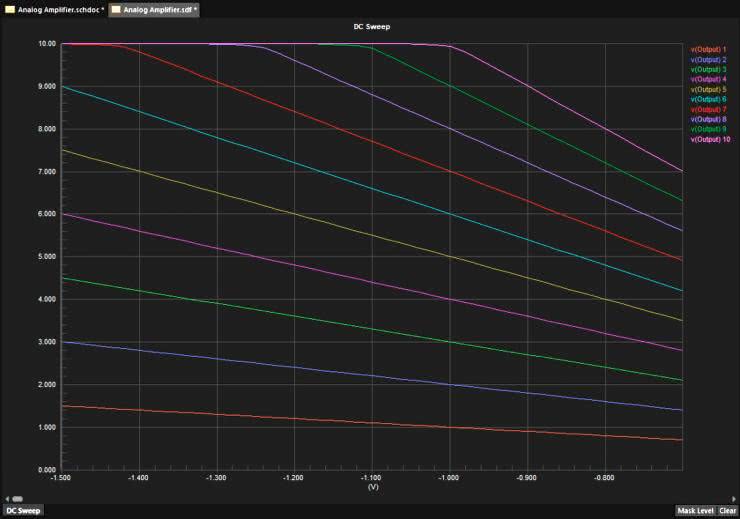Image resolution: width=740 pixels, height=519 pixels.
Task: Click the horizontal scrollbar left arrow
Action: tap(5, 497)
